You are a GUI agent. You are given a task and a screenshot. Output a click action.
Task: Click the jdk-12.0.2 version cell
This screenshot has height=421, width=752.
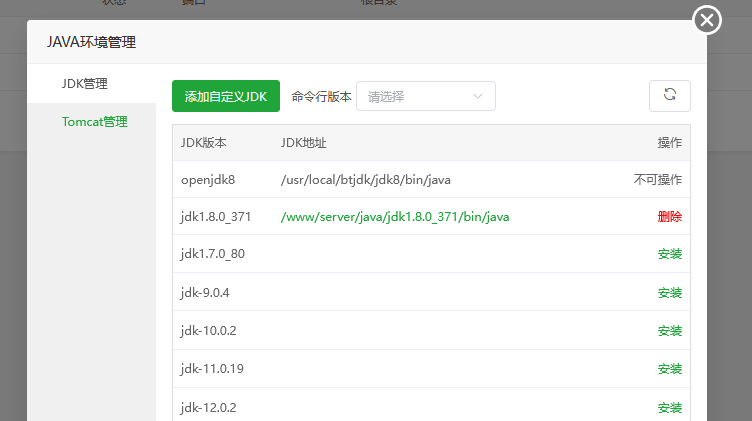(209, 408)
